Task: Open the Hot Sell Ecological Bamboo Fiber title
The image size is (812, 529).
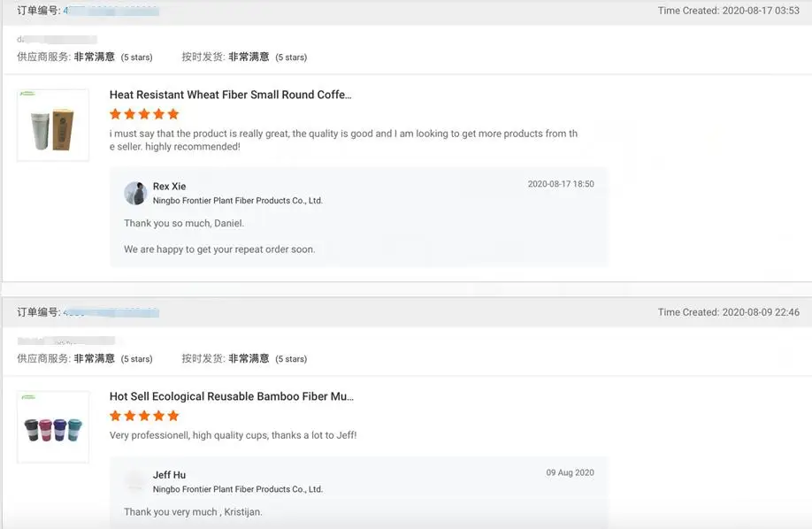Action: point(231,396)
